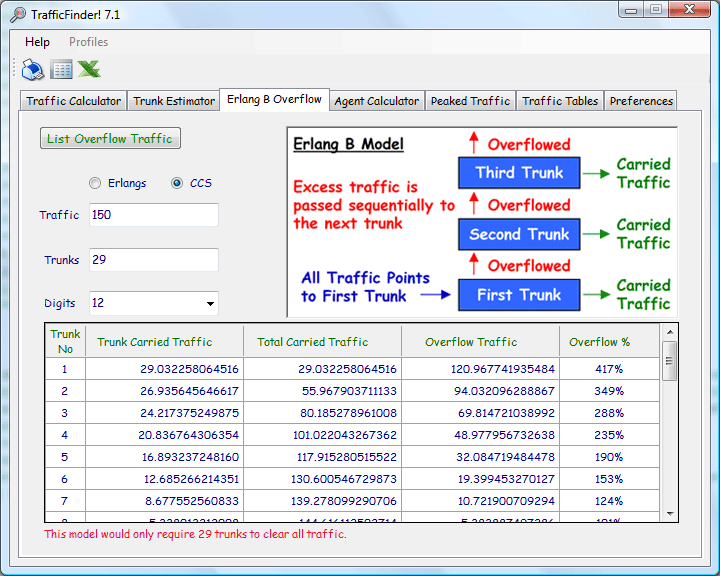The height and width of the screenshot is (576, 720).
Task: Click the cell 29.032258064516 under Trunk Carried Traffic
Action: (x=164, y=369)
